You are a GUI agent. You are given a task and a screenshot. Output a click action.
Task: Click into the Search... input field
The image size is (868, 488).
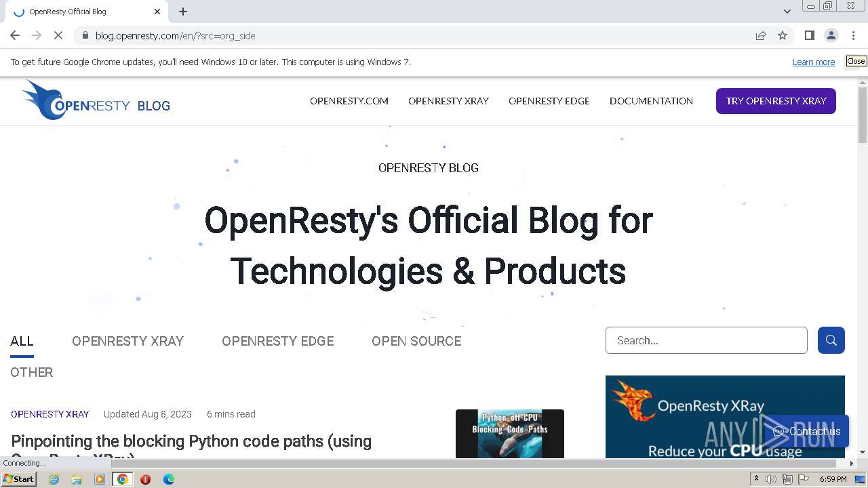point(706,340)
